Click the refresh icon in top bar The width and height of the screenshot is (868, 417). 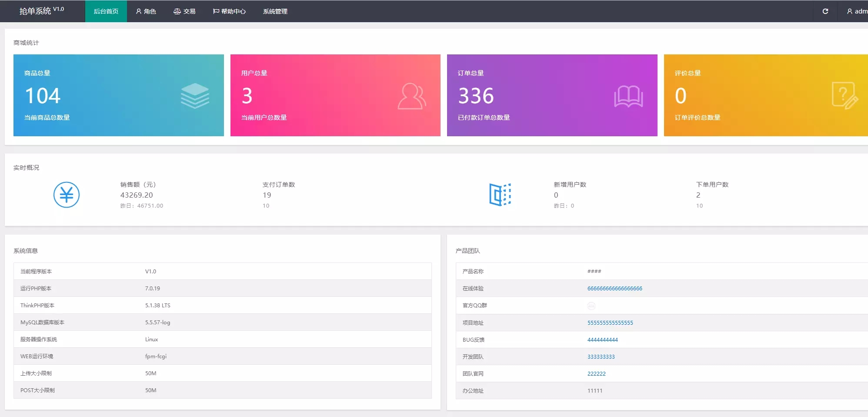[825, 11]
